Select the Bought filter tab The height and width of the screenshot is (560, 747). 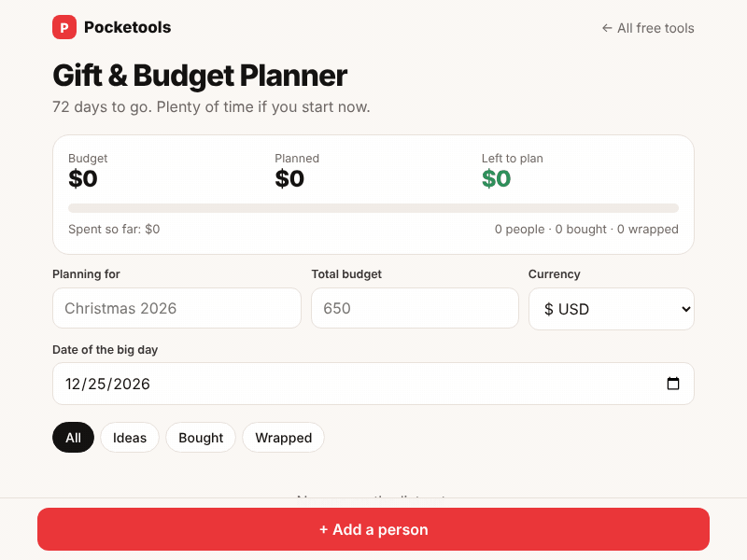(201, 437)
